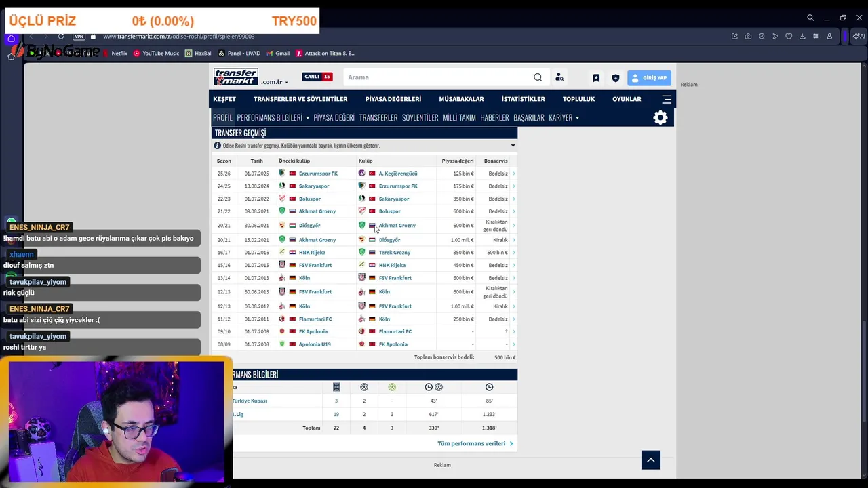Open Akhmat Grozny link in 20/21 Kulüp column
The width and height of the screenshot is (868, 488).
(397, 225)
